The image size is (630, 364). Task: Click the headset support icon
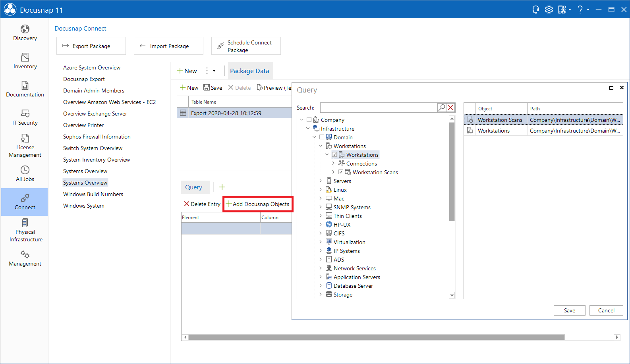tap(535, 10)
